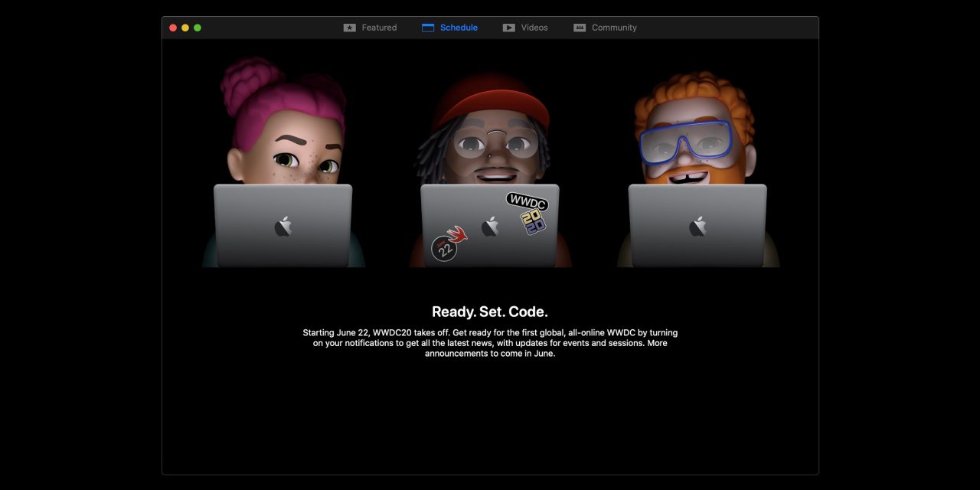Select the Memoji wearing blue goggles
980x490 pixels.
694,130
